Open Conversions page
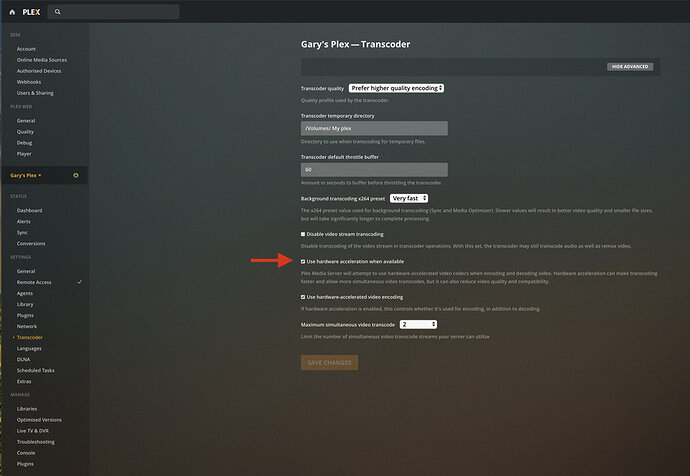The height and width of the screenshot is (476, 690). 31,243
